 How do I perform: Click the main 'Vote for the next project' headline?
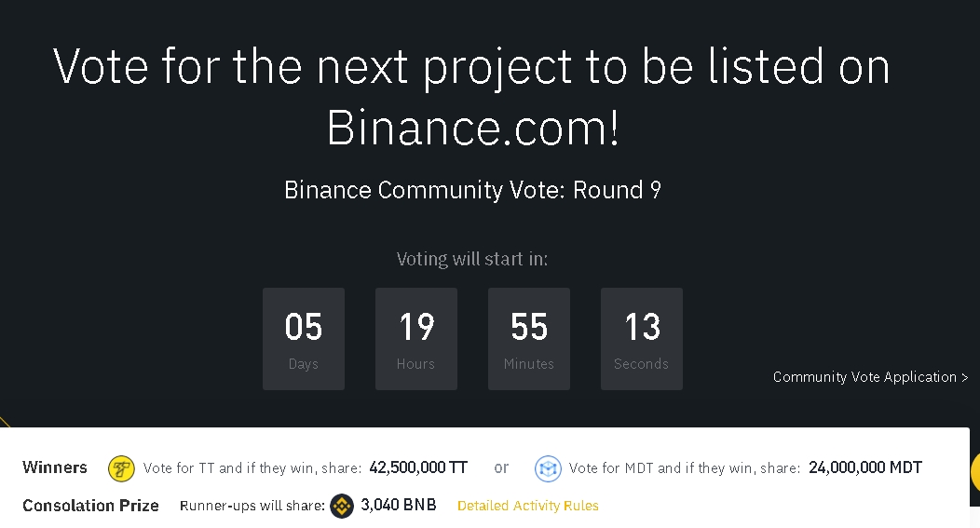pos(472,97)
